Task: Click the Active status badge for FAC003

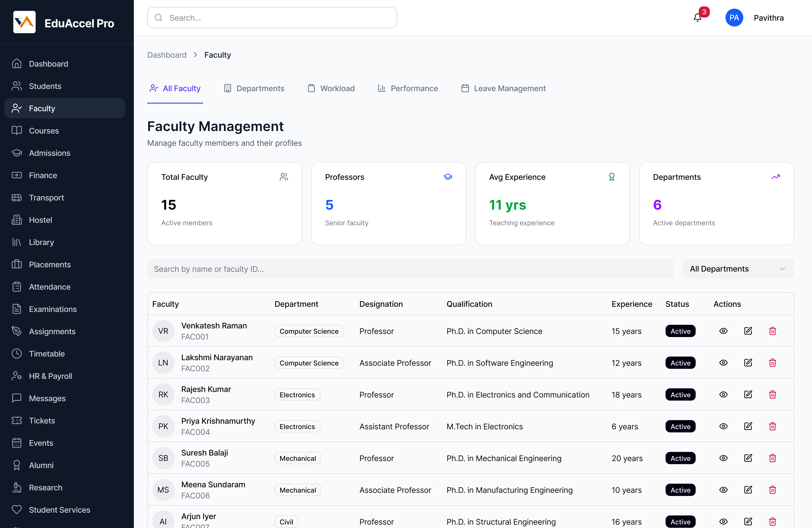Action: click(680, 395)
